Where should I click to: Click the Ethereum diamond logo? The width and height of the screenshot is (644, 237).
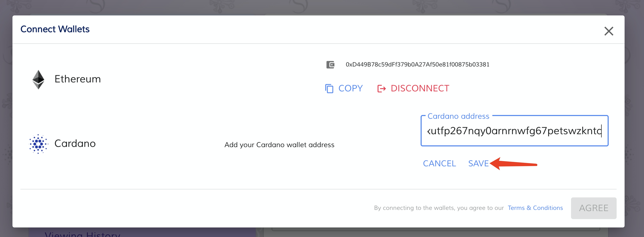pyautogui.click(x=38, y=79)
